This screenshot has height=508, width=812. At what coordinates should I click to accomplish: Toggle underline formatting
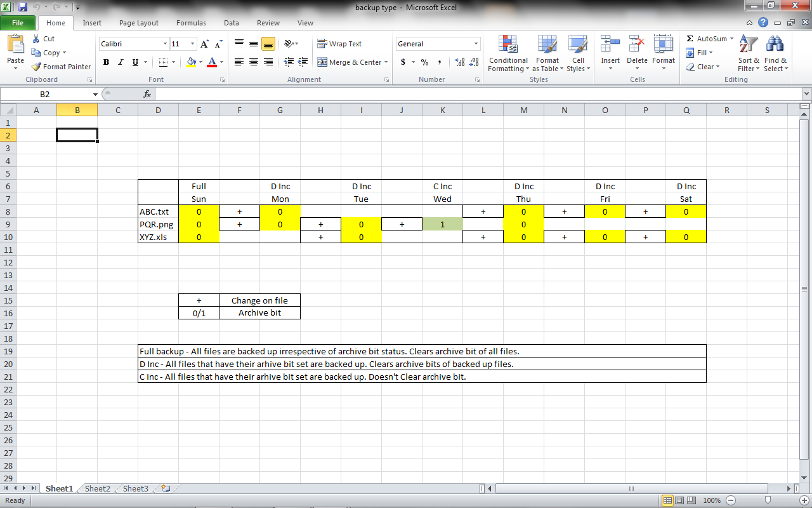(x=134, y=62)
